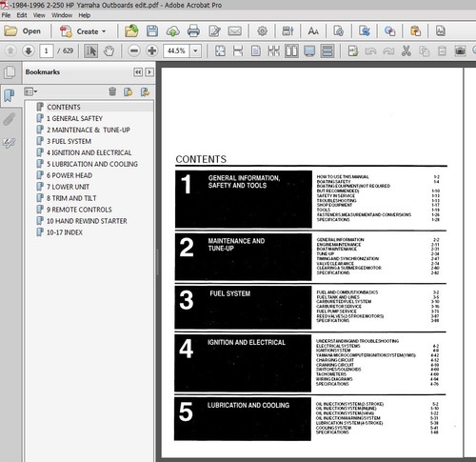476x462 pixels.
Task: Delete selected bookmark with trash icon
Action: [x=112, y=91]
